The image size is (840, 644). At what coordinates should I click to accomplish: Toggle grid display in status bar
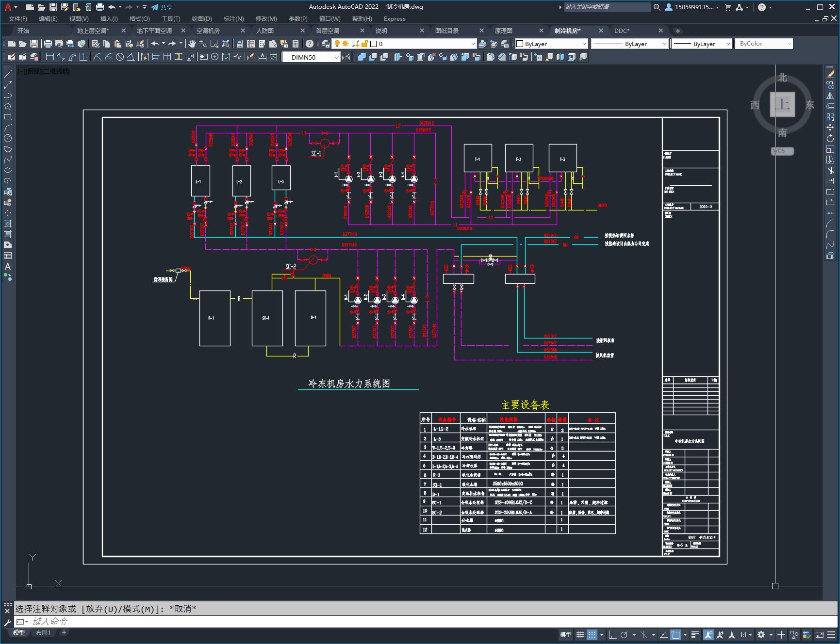click(580, 634)
